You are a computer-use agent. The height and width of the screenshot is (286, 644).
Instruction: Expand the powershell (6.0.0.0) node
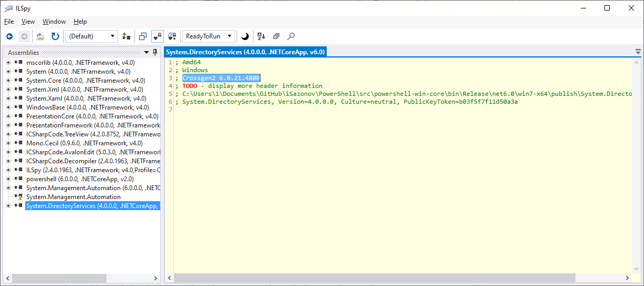(x=8, y=179)
